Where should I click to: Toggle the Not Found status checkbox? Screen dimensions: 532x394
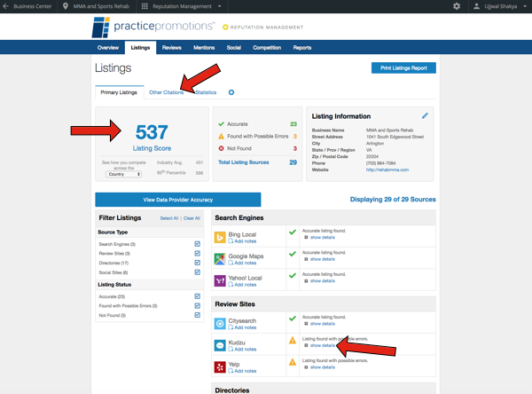click(197, 315)
